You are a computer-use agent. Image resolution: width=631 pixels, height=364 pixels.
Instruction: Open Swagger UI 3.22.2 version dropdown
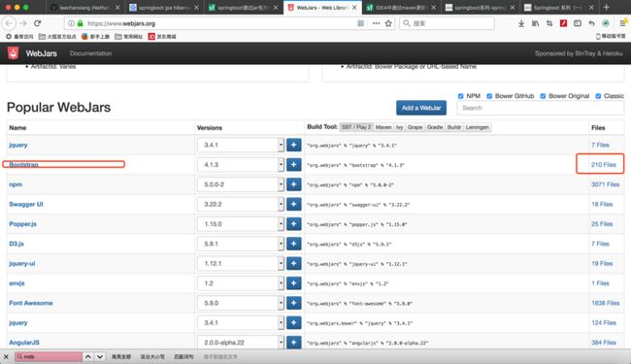[x=241, y=204]
